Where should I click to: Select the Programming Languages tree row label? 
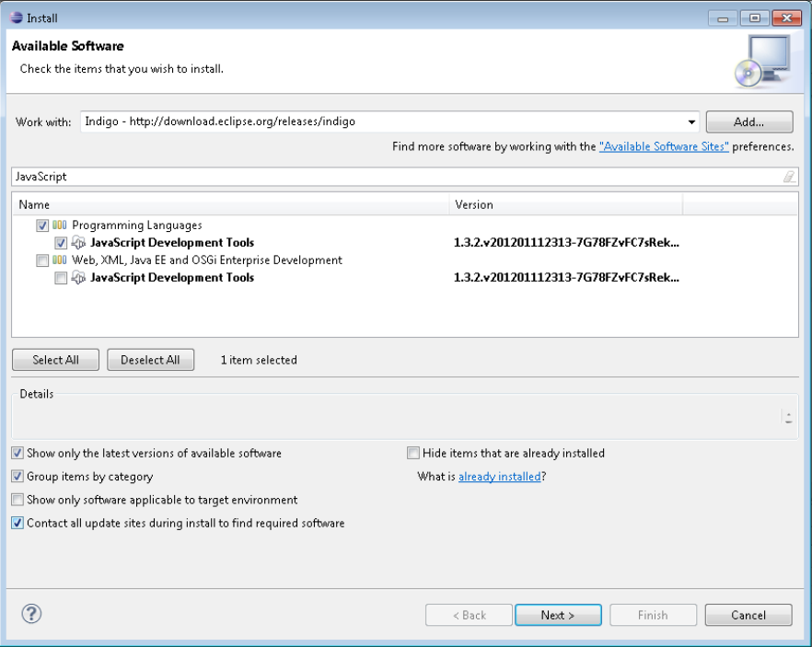pyautogui.click(x=136, y=225)
